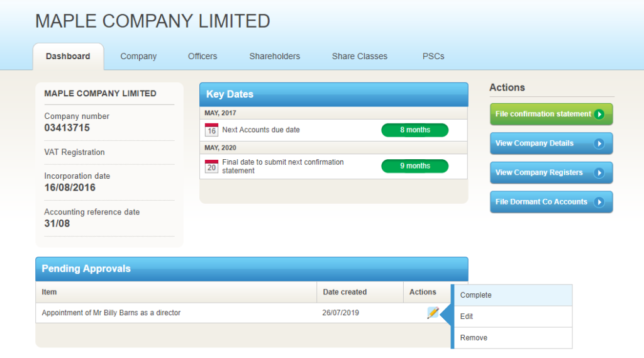Choose Complete from the actions menu
This screenshot has height=358, width=644.
tap(476, 295)
